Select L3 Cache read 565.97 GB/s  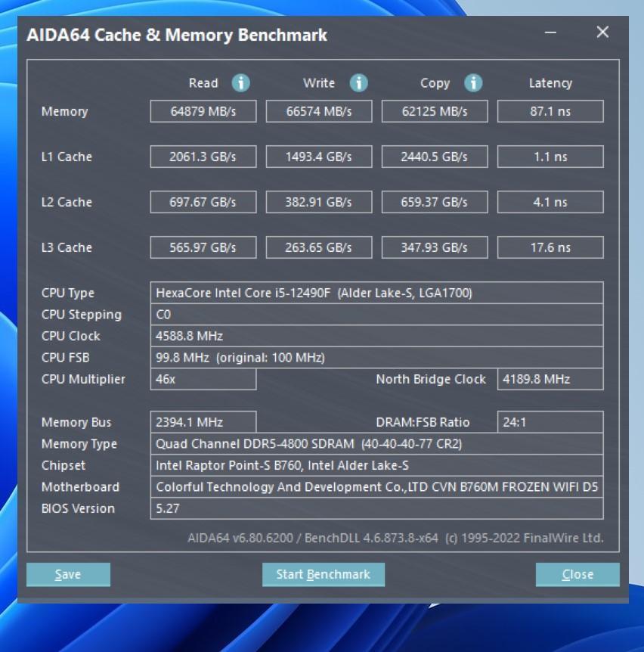(203, 247)
